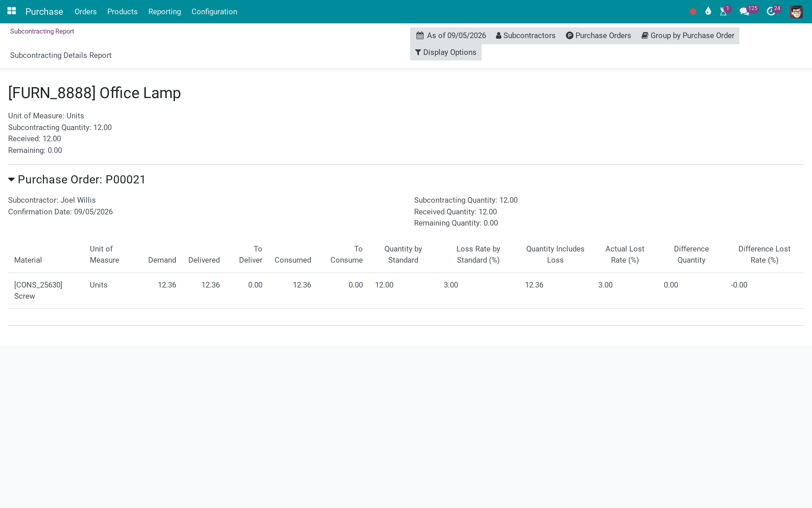
Task: Click the [FURN_8888] Office Lamp title
Action: point(94,93)
